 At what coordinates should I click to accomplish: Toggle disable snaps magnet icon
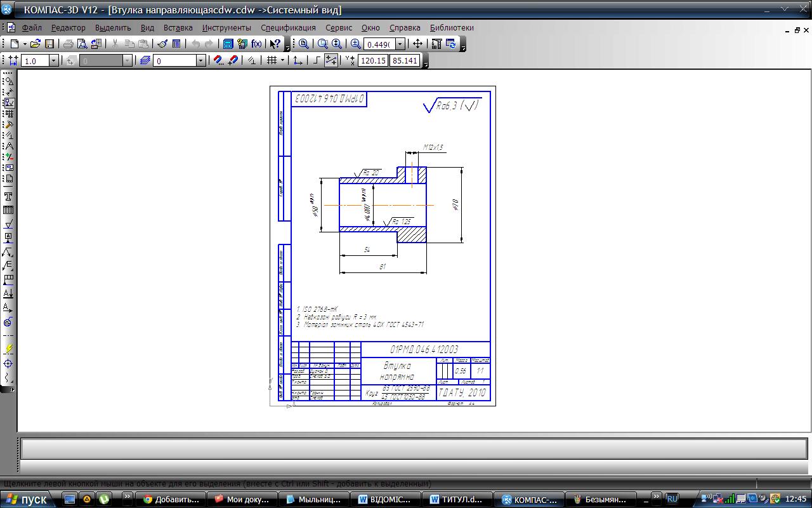click(x=233, y=60)
